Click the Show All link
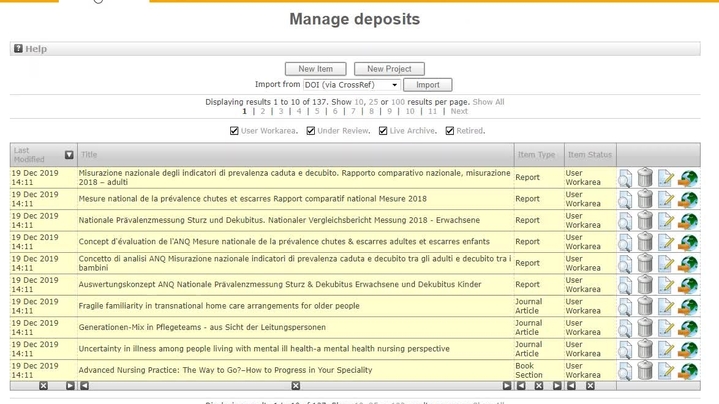 pyautogui.click(x=488, y=102)
